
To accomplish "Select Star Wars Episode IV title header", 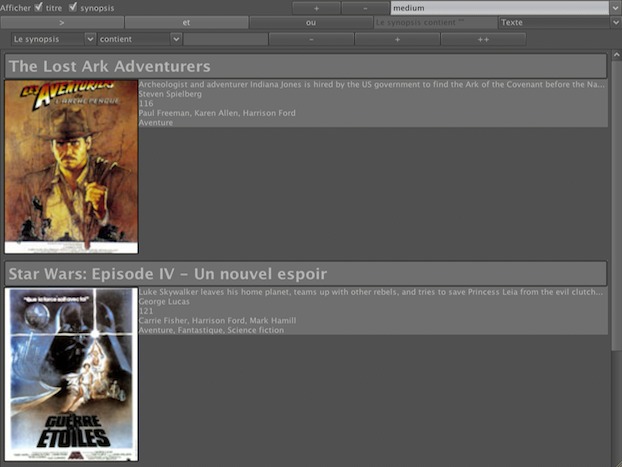I will pyautogui.click(x=305, y=274).
